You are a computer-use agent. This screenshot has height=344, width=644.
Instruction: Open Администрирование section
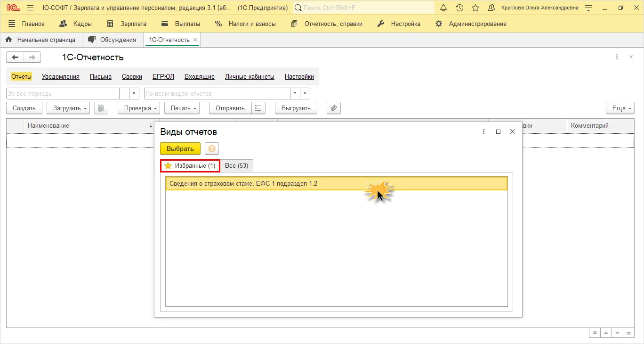coord(471,24)
